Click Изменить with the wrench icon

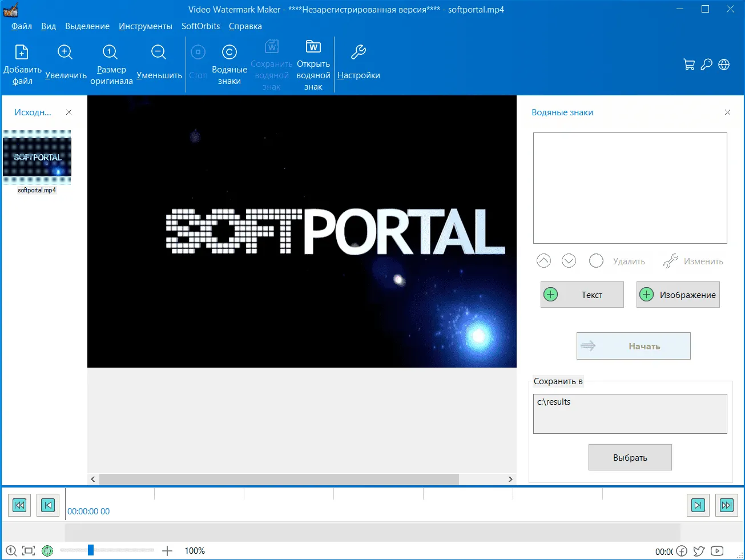pyautogui.click(x=693, y=261)
